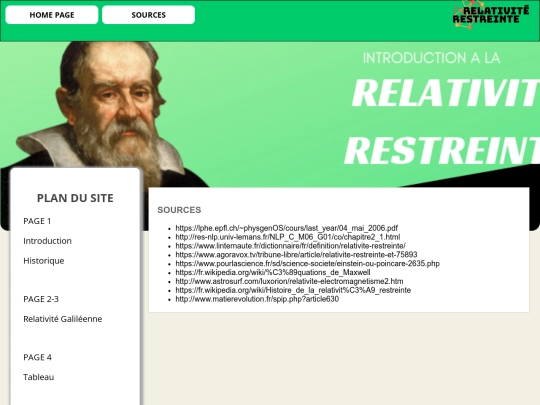The height and width of the screenshot is (405, 540).
Task: Go to the SOURCES nav button
Action: 148,15
